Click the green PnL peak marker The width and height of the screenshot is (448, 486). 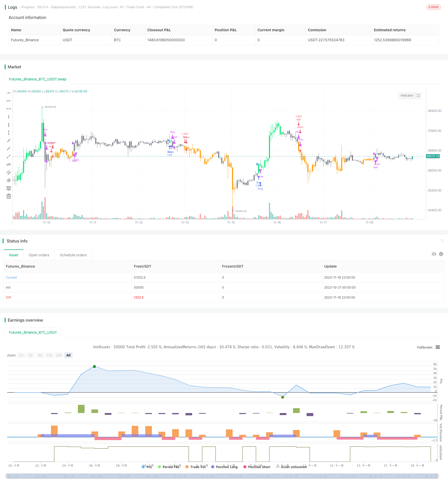(94, 366)
